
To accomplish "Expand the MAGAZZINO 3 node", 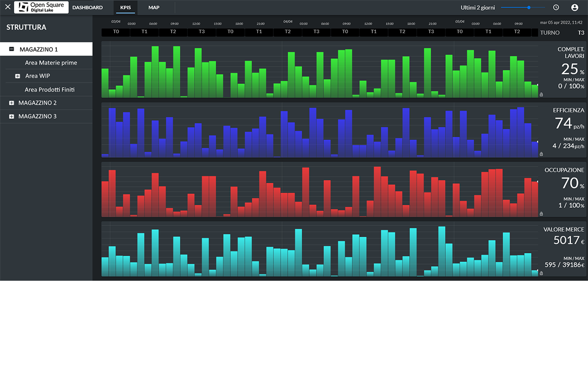I will (12, 116).
